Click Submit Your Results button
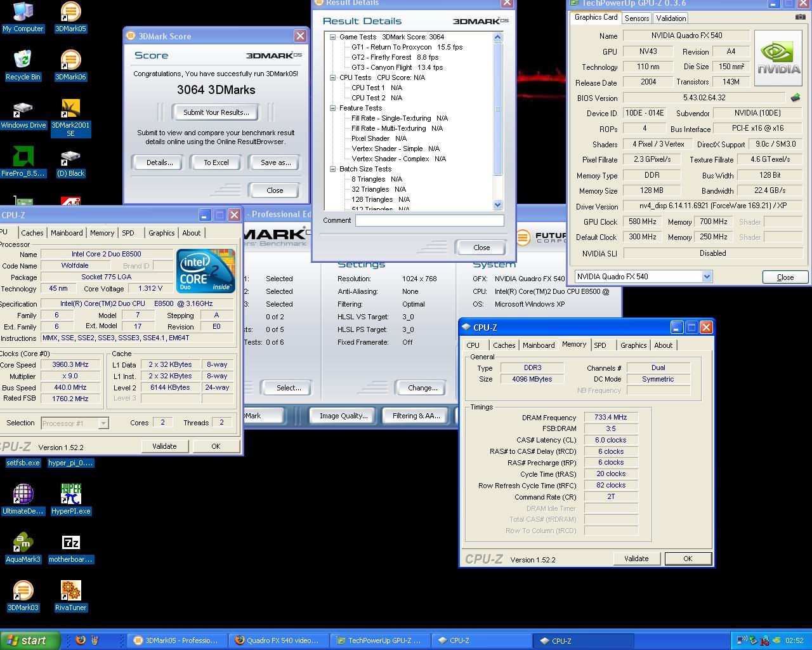Viewport: 812px width, 650px height. coord(216,112)
